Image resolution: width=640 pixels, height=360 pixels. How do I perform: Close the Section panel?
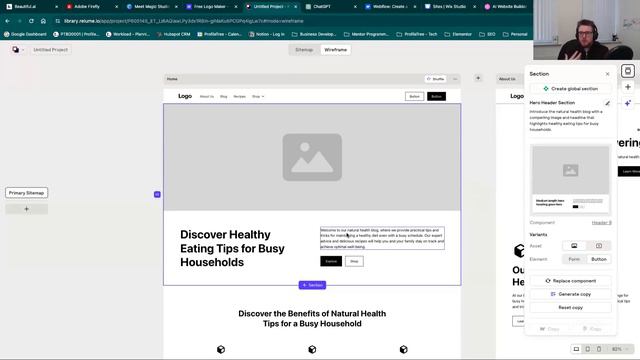coord(607,74)
